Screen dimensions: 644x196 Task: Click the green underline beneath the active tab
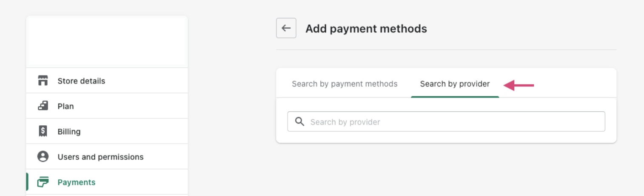(455, 97)
